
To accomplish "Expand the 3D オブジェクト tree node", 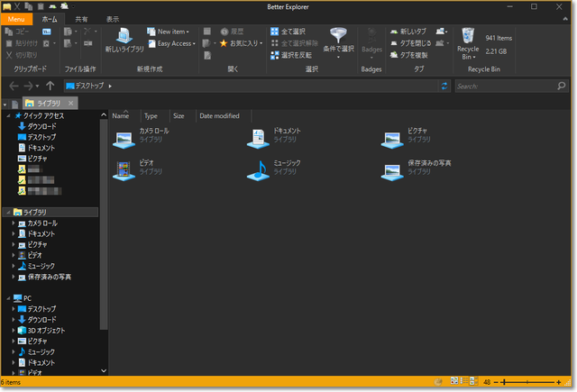I will tap(13, 330).
